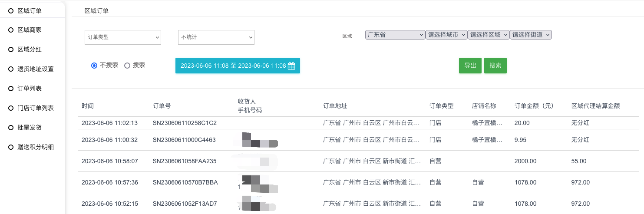Click the circle icon beside 区域商家

pyautogui.click(x=11, y=30)
